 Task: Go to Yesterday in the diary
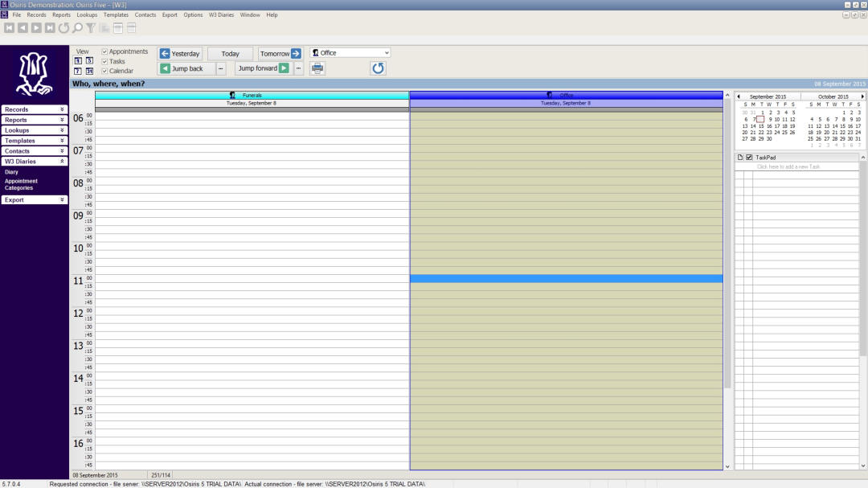(179, 54)
